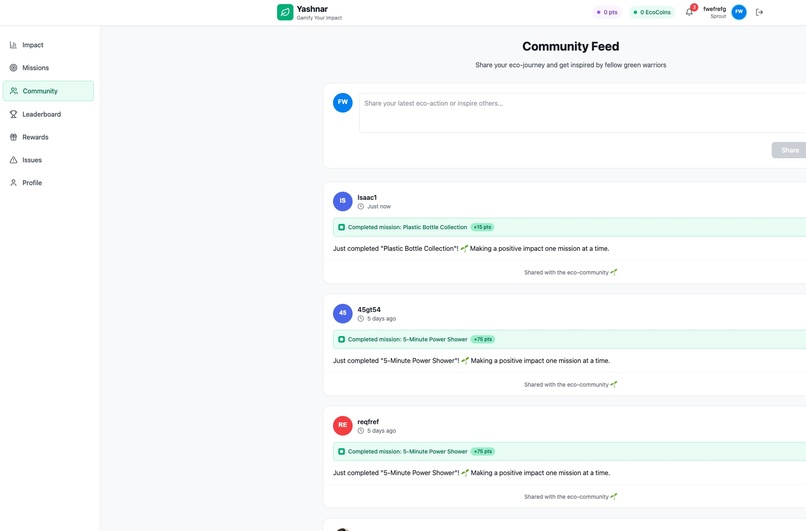
Task: Click the Yashnar leaf logo icon
Action: (x=285, y=12)
